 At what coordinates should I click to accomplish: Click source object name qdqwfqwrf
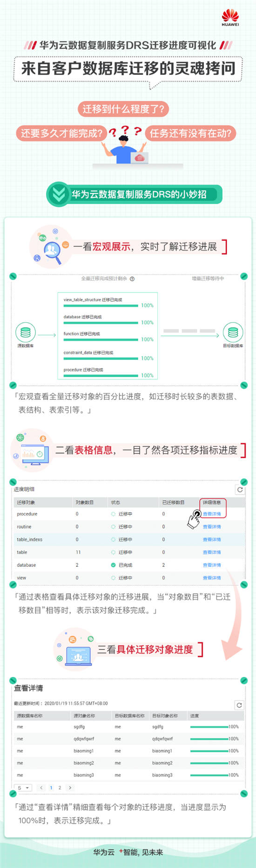click(84, 739)
